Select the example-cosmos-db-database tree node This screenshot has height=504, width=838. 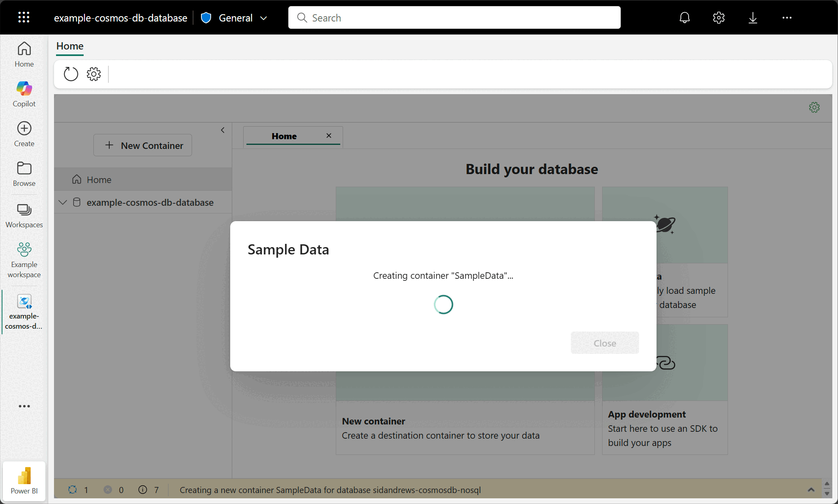[143, 202]
